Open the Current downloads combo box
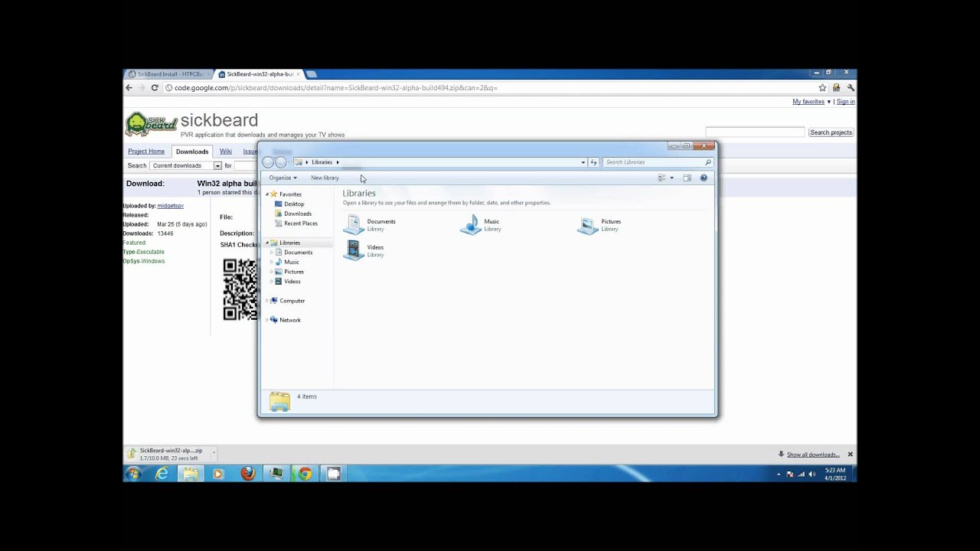This screenshot has height=551, width=980. click(186, 165)
